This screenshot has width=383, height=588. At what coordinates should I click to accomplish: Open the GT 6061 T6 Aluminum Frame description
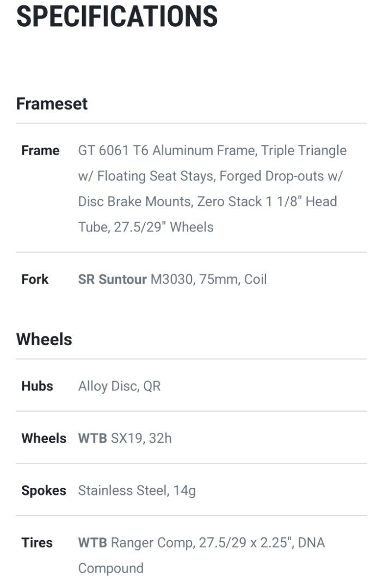[212, 188]
